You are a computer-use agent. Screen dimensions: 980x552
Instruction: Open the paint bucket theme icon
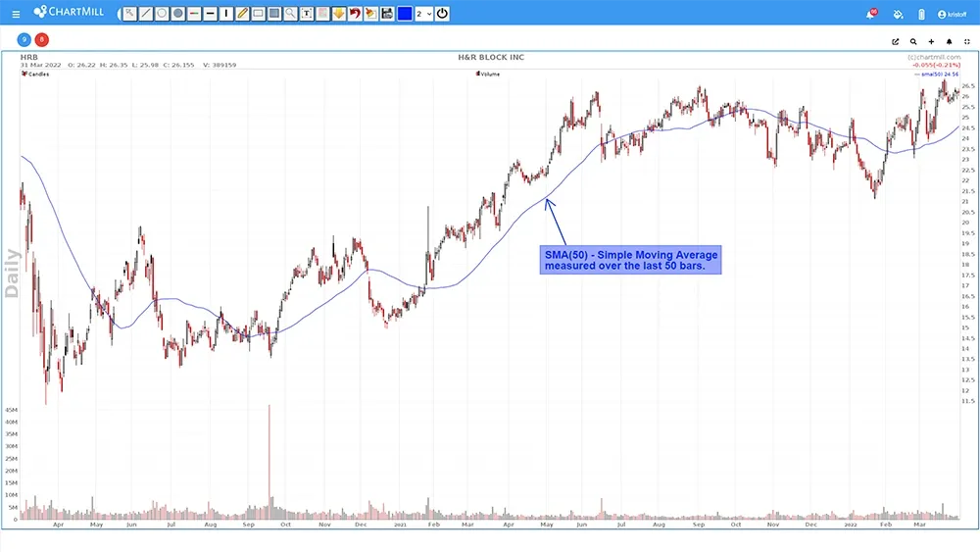pyautogui.click(x=898, y=15)
